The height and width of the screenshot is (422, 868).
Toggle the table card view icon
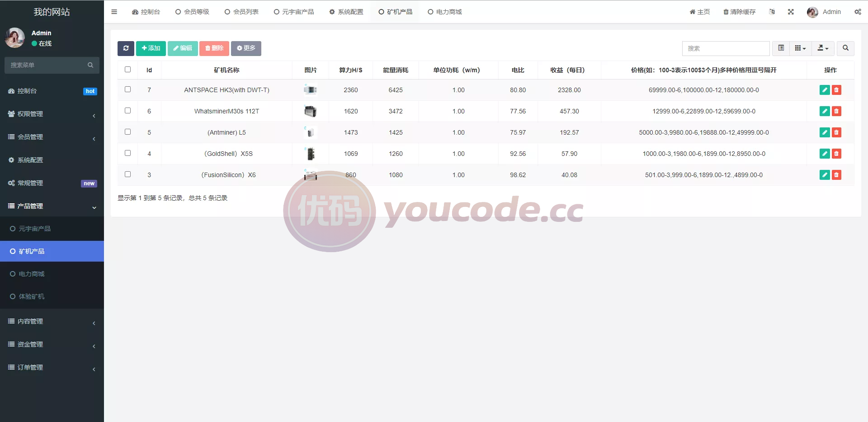781,48
